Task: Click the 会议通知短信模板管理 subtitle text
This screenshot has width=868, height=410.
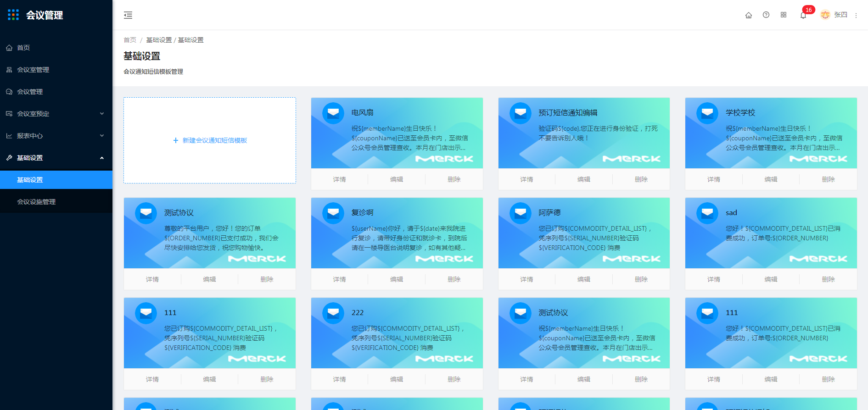Action: point(153,72)
